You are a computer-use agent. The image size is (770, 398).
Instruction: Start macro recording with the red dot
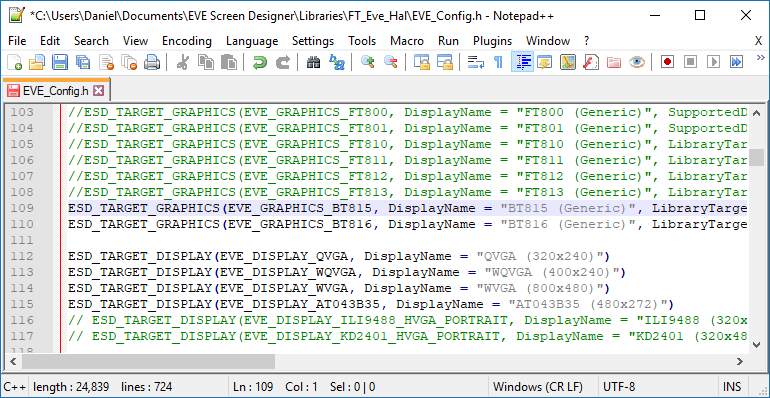click(667, 62)
